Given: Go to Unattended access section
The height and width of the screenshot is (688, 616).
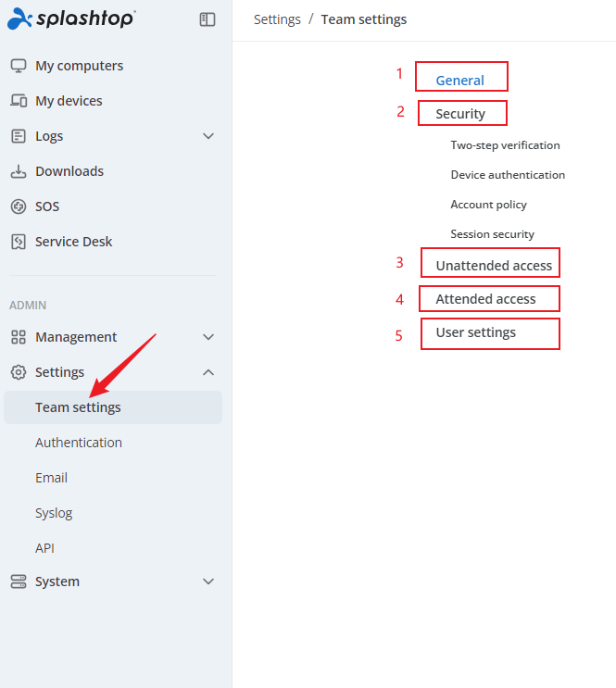Looking at the screenshot, I should coord(494,266).
